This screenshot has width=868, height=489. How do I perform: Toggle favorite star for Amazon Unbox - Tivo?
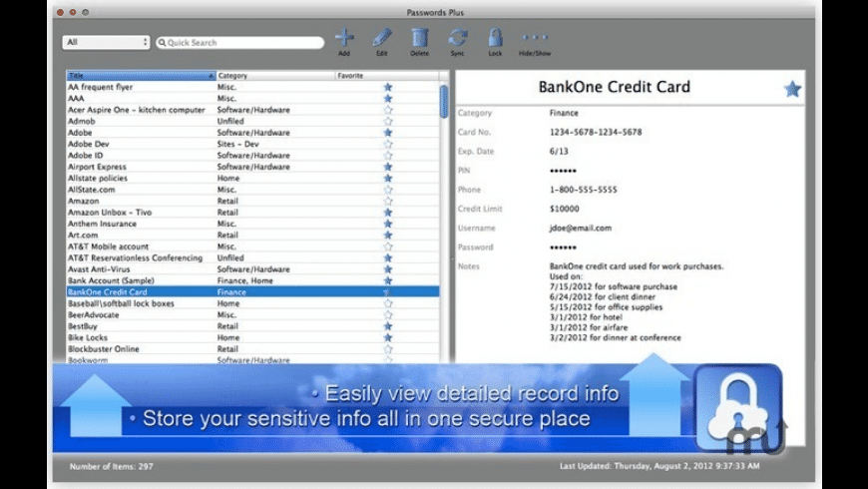click(x=388, y=213)
